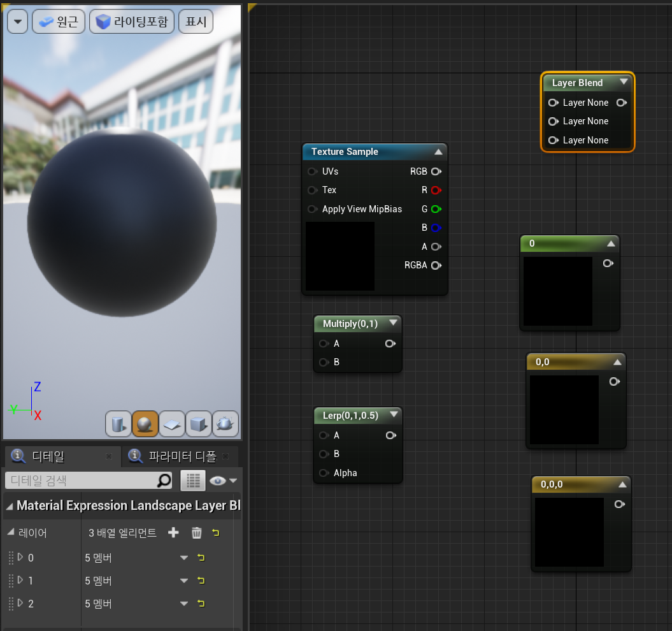This screenshot has width=672, height=631.
Task: Click the constant 0 node black preview
Action: (557, 291)
